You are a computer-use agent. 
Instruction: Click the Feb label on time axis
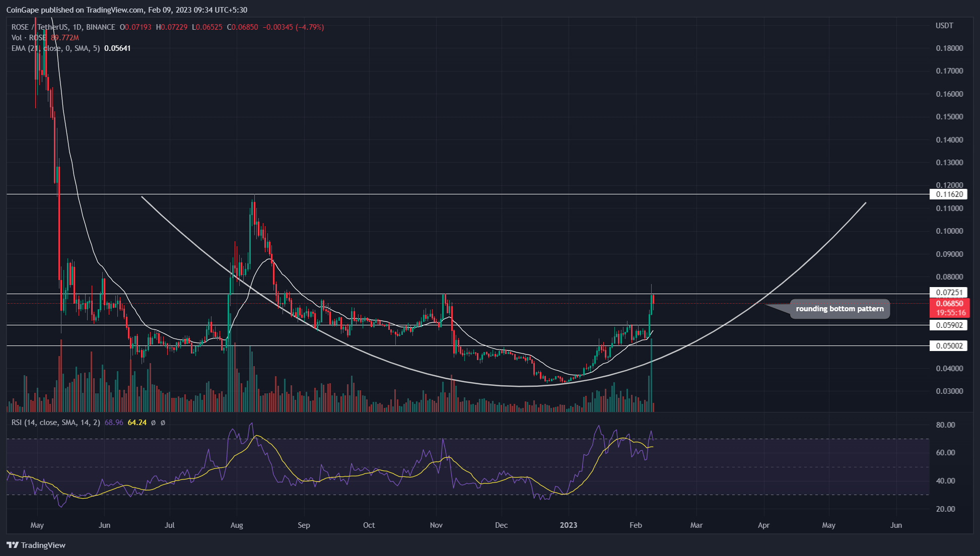[636, 525]
